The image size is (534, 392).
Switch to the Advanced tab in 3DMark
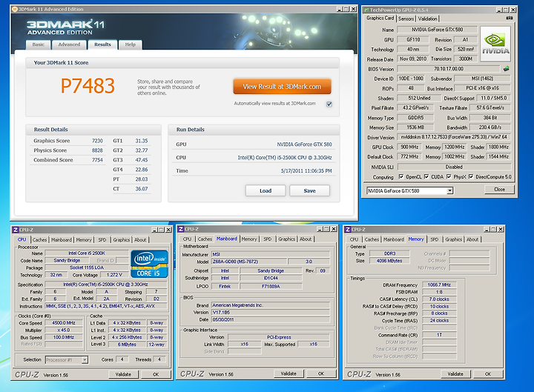pos(69,44)
